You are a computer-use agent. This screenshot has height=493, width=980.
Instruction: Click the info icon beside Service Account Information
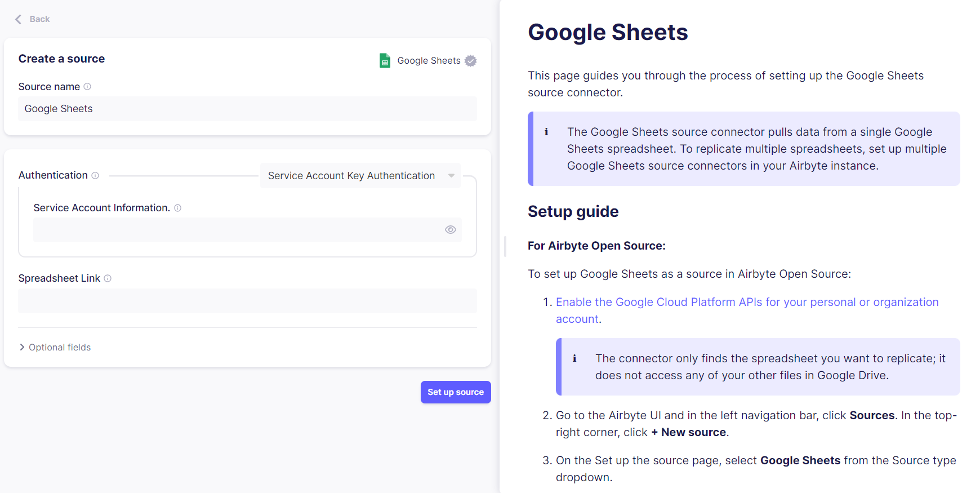pyautogui.click(x=178, y=208)
